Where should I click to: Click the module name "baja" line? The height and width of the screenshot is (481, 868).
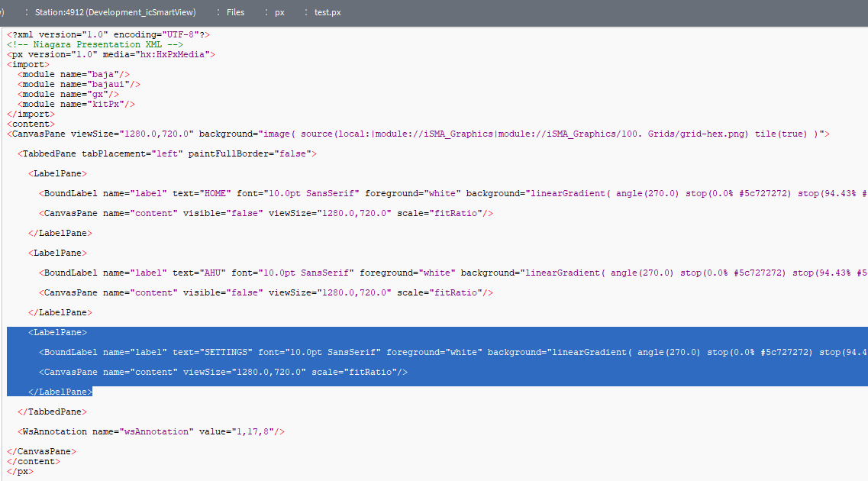coord(73,75)
